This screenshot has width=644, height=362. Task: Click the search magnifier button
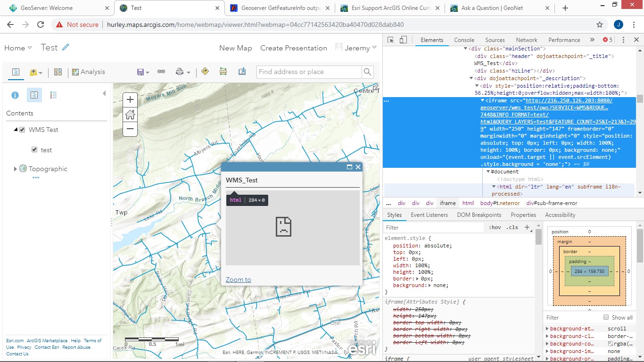click(x=368, y=72)
